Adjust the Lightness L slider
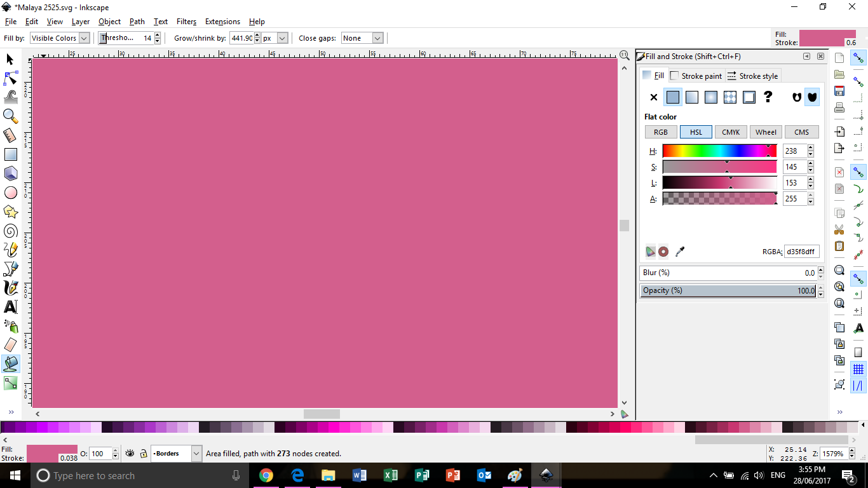This screenshot has height=488, width=868. coord(719,183)
